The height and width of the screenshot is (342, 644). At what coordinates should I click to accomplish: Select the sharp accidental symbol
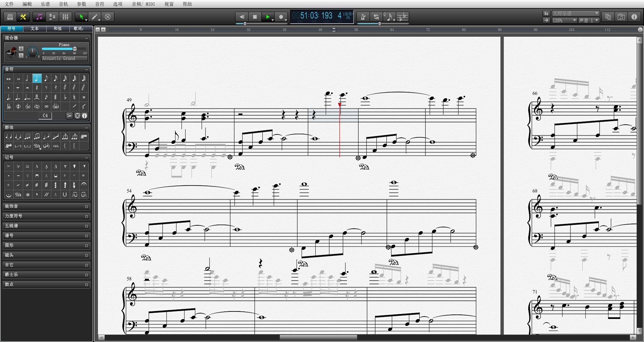point(55,97)
